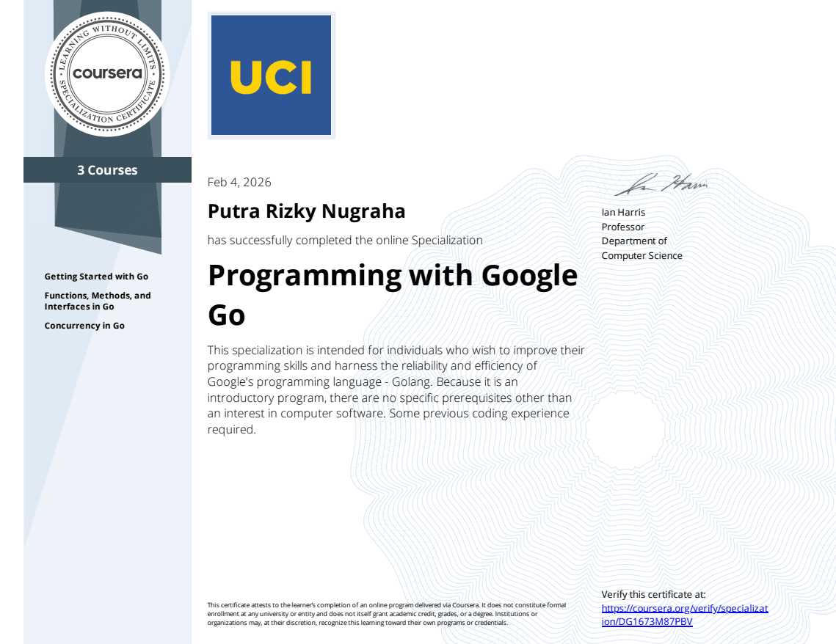
Task: Click 'has successfully completed the online Specialization'
Action: tap(345, 241)
